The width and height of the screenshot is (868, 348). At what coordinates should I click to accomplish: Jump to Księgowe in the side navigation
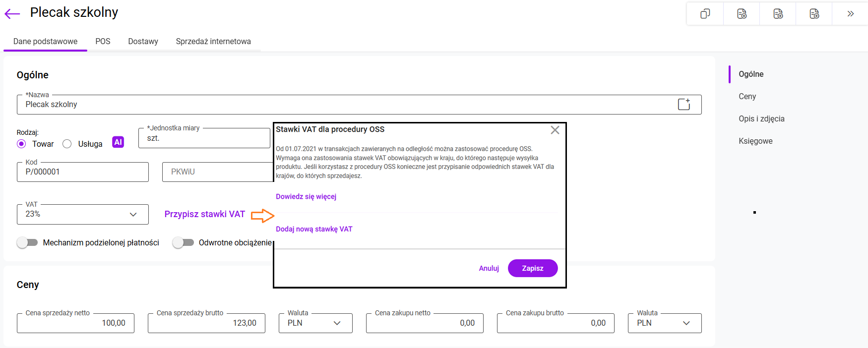pos(755,141)
